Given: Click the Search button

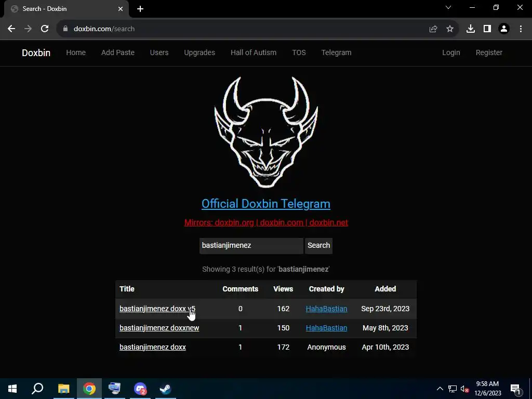Looking at the screenshot, I should point(318,246).
